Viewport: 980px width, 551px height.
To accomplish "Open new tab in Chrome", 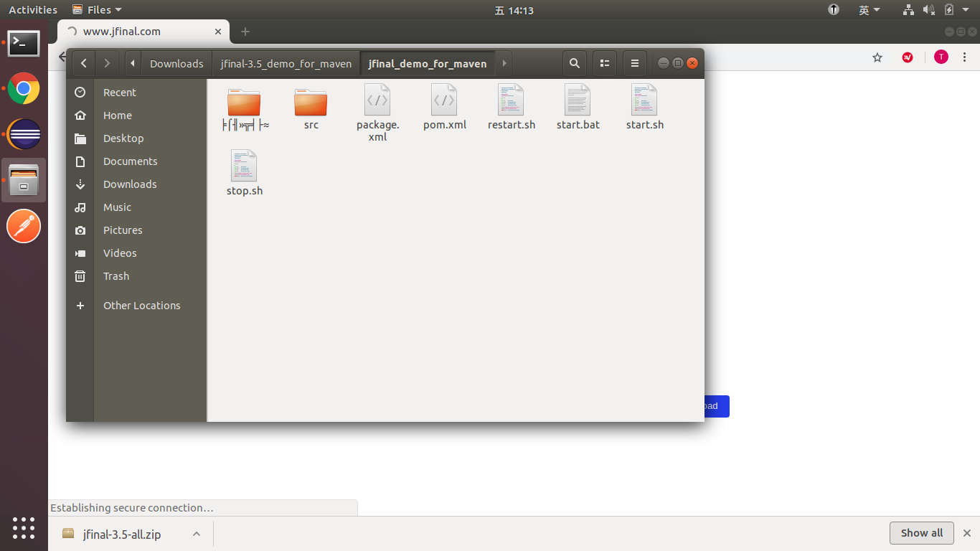I will tap(245, 32).
